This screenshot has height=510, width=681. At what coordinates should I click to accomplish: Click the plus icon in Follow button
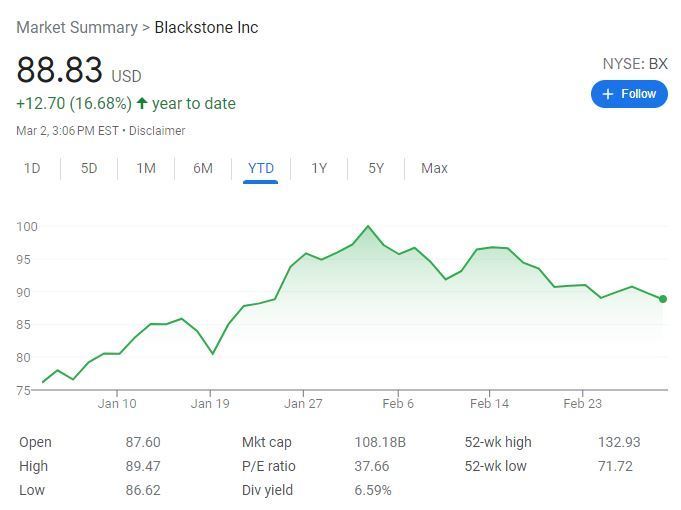[x=607, y=94]
